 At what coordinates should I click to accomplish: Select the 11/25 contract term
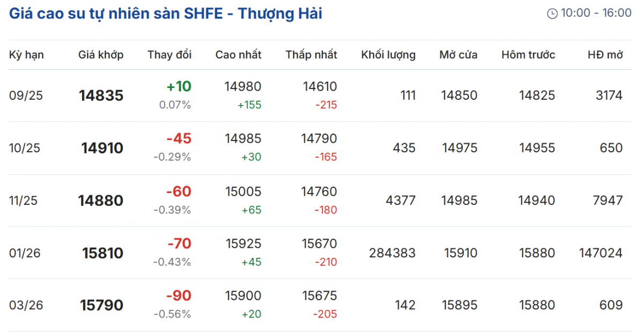click(x=25, y=201)
